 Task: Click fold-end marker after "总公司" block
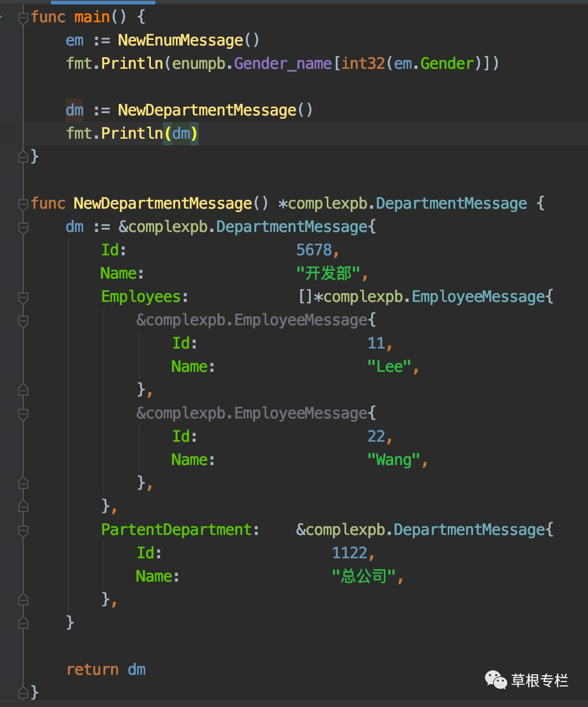click(x=23, y=600)
